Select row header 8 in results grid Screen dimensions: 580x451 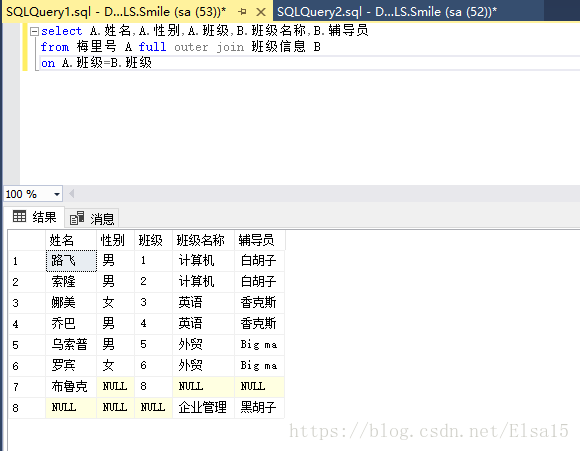click(x=27, y=408)
